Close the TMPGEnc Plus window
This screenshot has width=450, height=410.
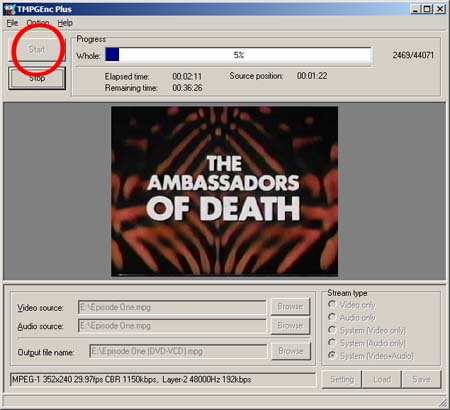pyautogui.click(x=440, y=9)
